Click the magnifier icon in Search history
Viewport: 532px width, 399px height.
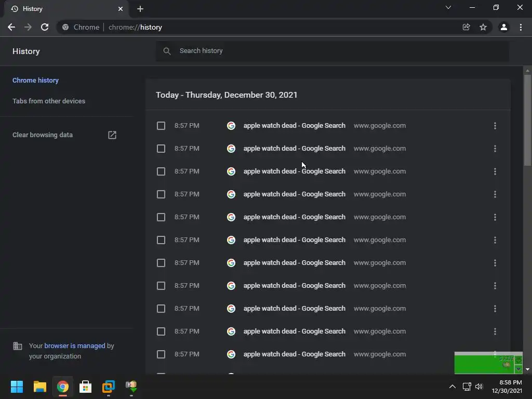(x=167, y=51)
